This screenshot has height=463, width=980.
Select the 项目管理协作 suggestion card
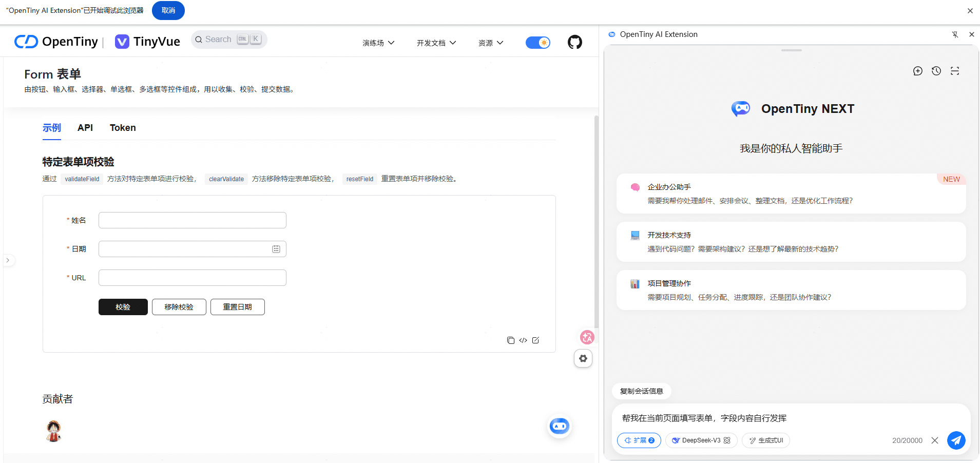(791, 290)
